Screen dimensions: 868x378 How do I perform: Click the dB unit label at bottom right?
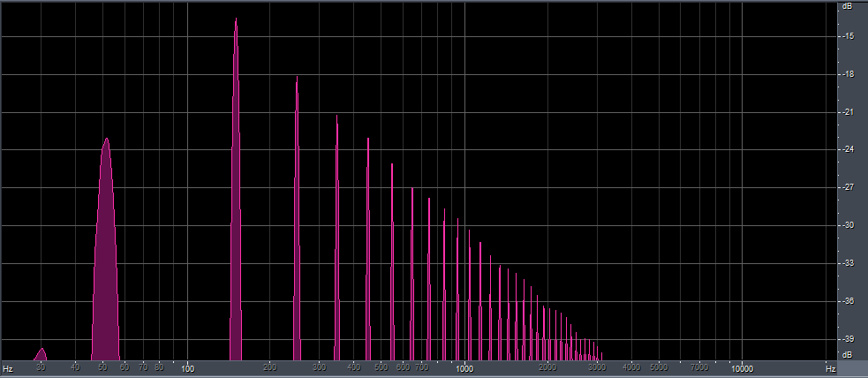pos(847,354)
